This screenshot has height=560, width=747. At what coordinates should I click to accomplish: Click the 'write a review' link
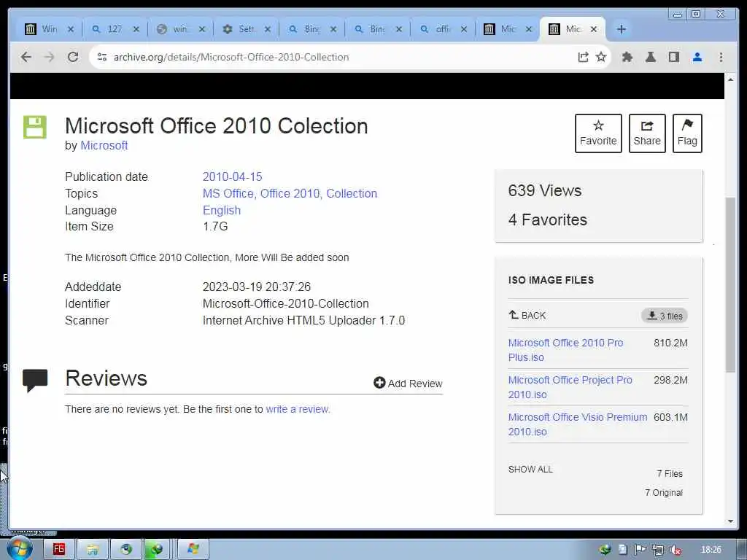[298, 409]
